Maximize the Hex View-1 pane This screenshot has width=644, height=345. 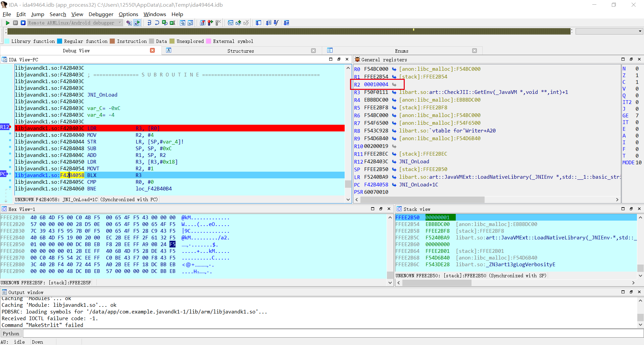click(373, 209)
